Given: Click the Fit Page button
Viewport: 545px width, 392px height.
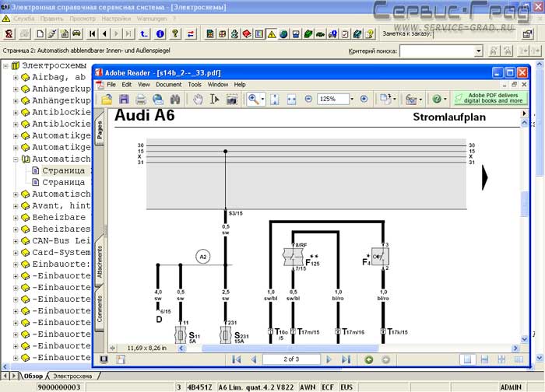Looking at the screenshot, I should [x=275, y=100].
